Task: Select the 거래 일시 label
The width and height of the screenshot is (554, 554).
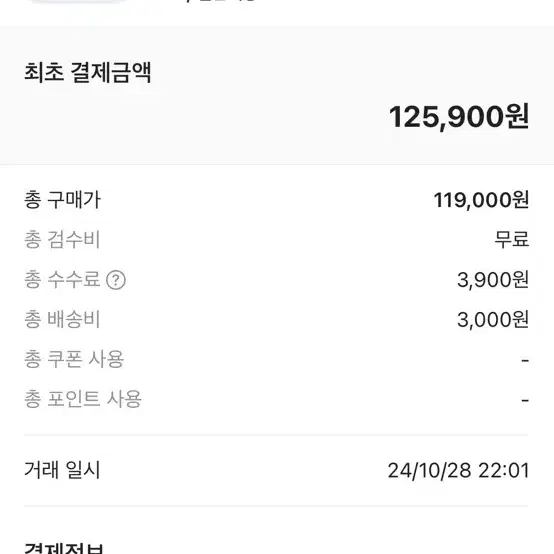Action: pyautogui.click(x=63, y=470)
